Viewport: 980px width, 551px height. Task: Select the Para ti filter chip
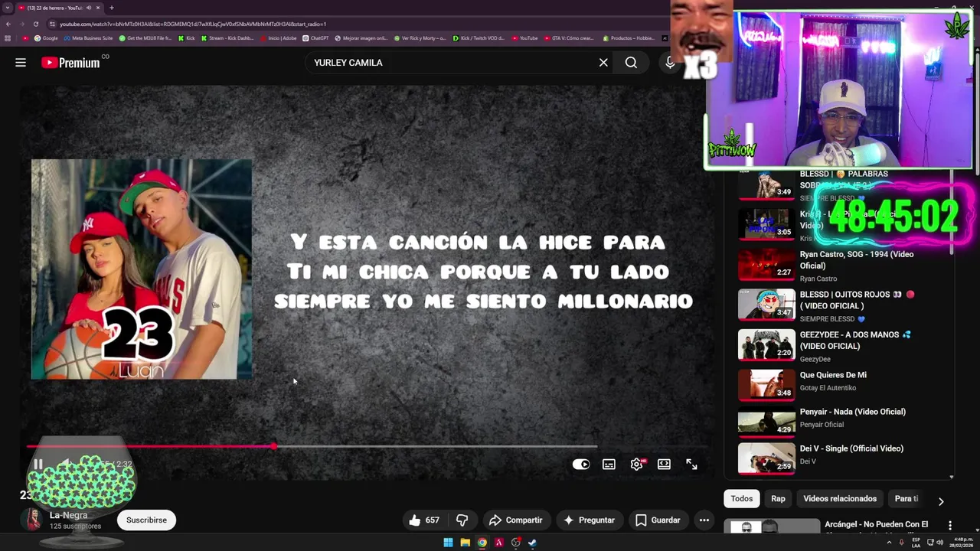click(x=906, y=498)
